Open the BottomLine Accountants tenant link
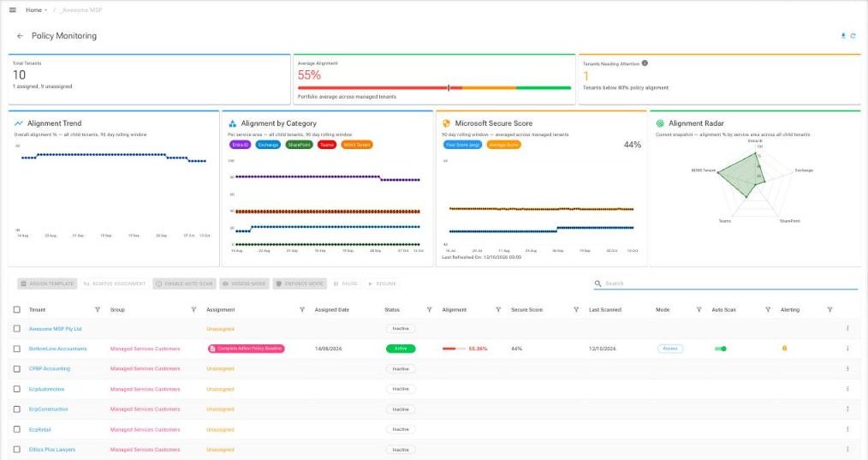868x460 pixels. click(57, 349)
